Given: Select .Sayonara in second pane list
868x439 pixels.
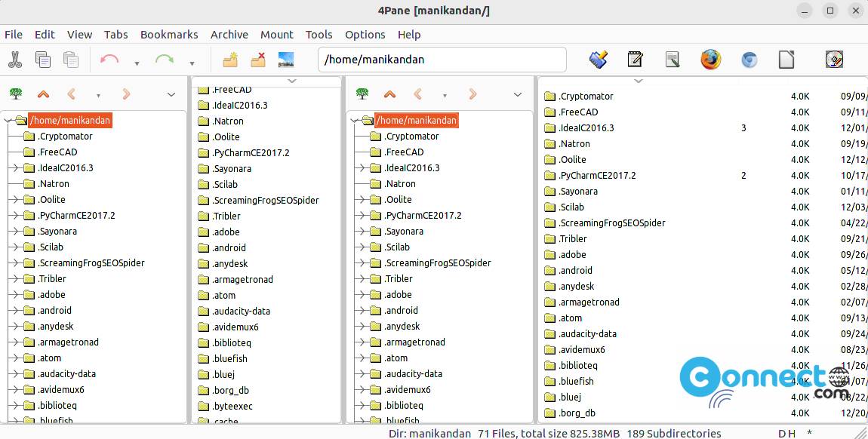Looking at the screenshot, I should point(232,169).
